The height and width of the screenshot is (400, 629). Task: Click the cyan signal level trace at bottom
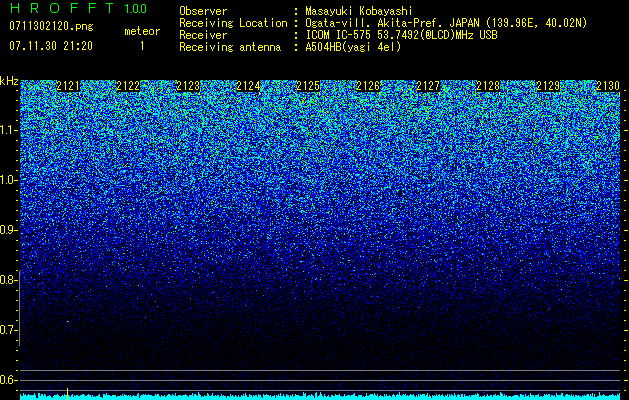coord(320,397)
